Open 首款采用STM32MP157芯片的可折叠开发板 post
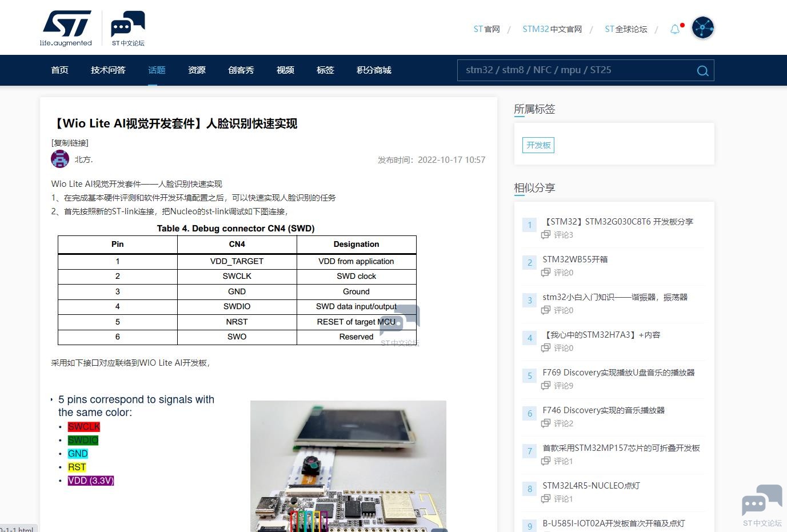Screen dimensions: 787x532 tap(621, 448)
